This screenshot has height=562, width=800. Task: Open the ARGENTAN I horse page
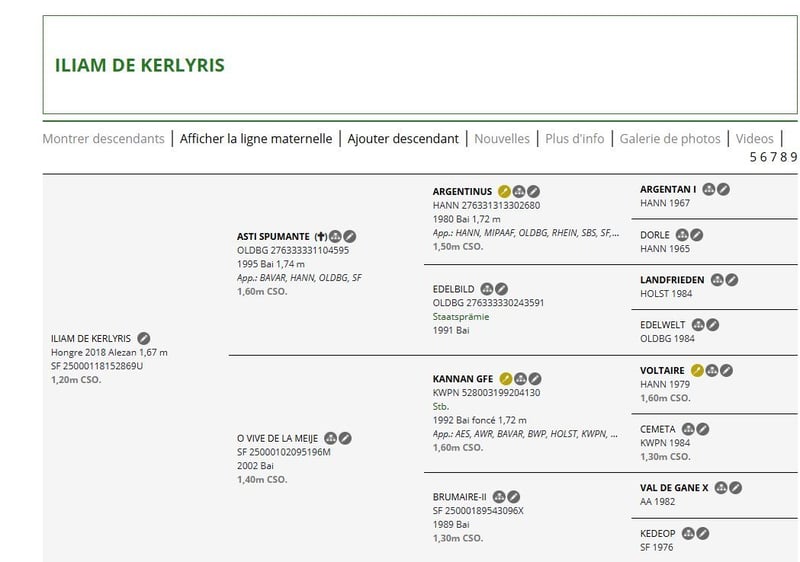tap(668, 189)
